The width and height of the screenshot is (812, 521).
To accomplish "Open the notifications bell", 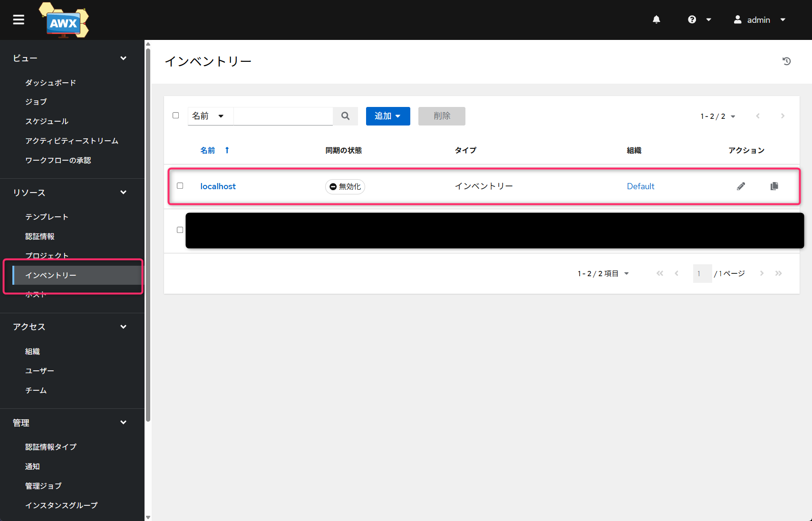I will pyautogui.click(x=656, y=19).
